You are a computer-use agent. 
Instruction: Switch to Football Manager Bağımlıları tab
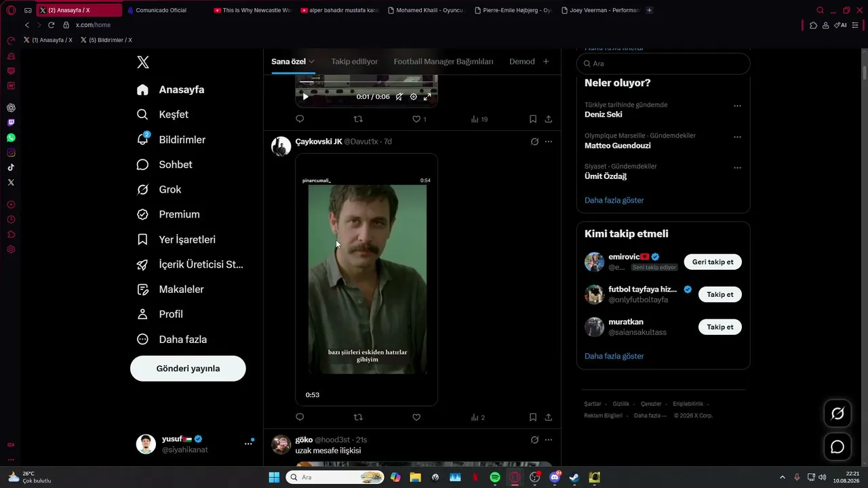(443, 62)
